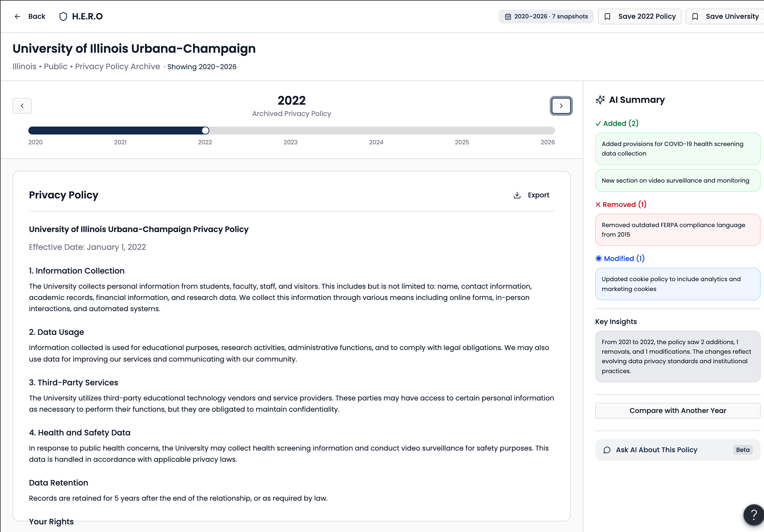Jump to 2025 on the timeline
Viewport: 764px width, 532px height.
coord(462,142)
